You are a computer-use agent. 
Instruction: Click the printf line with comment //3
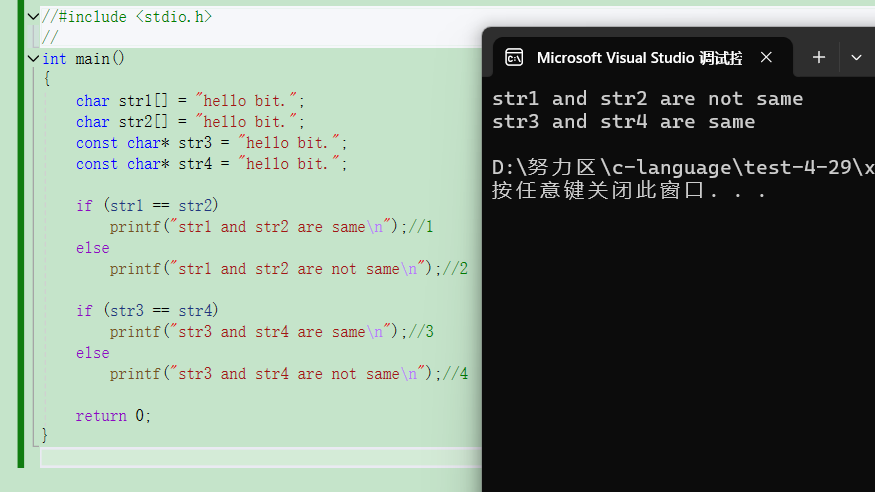(x=271, y=332)
